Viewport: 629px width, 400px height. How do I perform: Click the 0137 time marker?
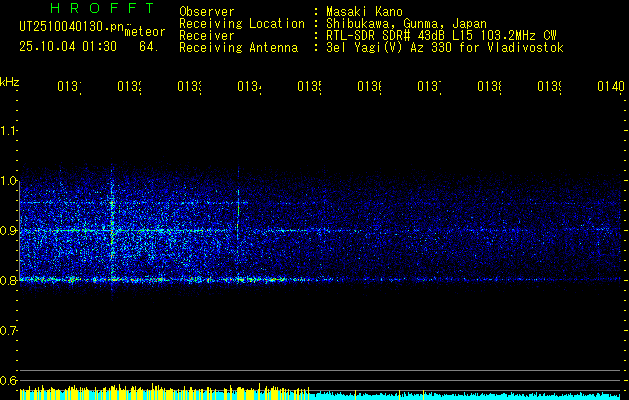click(429, 86)
